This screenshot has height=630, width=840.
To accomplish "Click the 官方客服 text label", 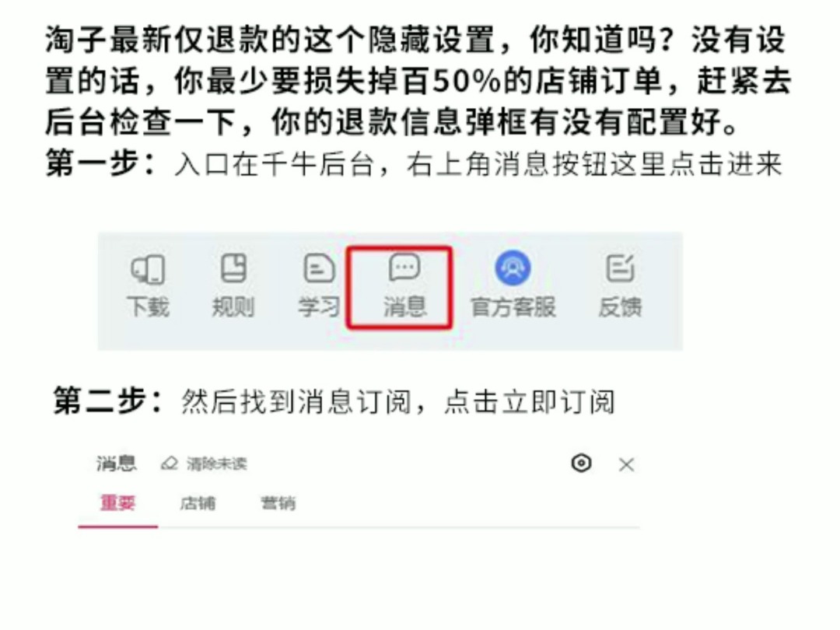I will 513,307.
